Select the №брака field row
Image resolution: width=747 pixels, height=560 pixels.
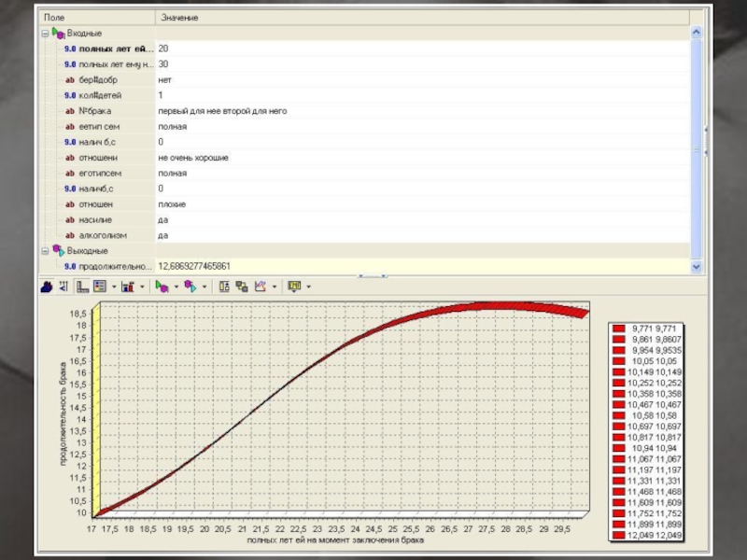(95, 111)
